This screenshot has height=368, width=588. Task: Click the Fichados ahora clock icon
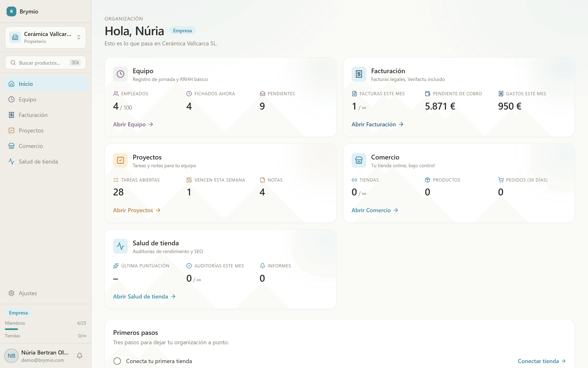click(189, 94)
